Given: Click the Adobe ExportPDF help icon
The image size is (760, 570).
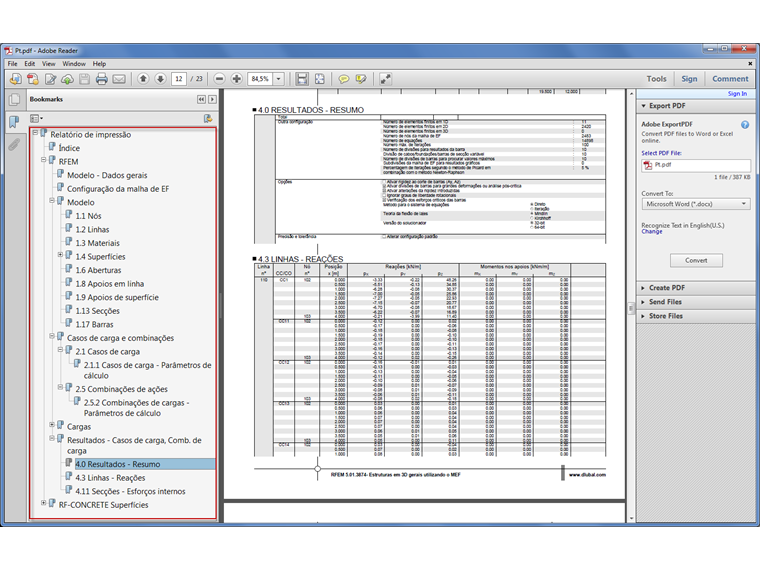Looking at the screenshot, I should (x=745, y=125).
